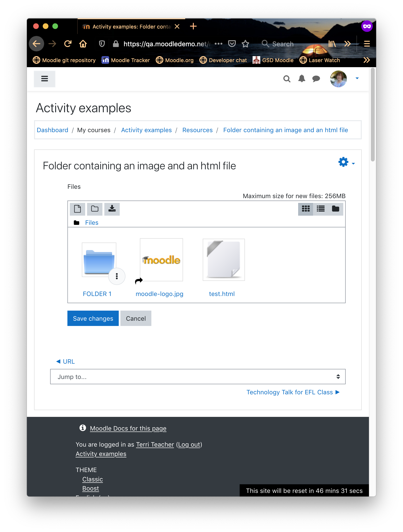Go to the previous activity URL

65,361
